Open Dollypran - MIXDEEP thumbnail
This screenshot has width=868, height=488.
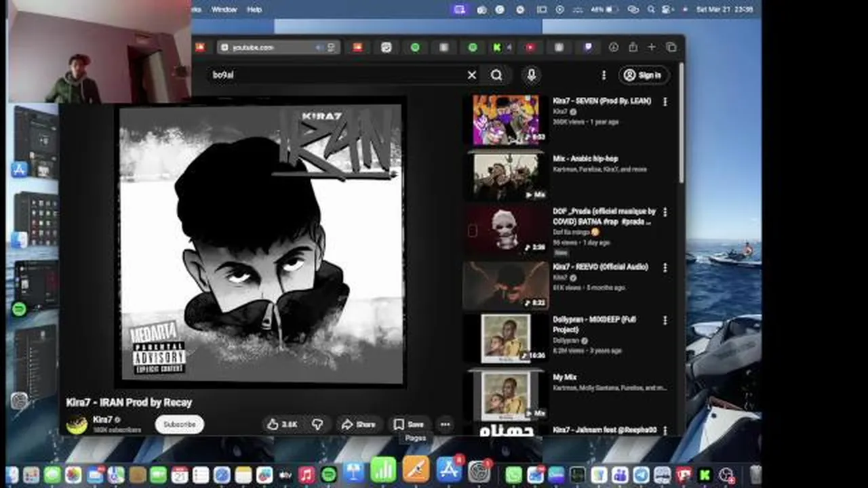pos(505,338)
